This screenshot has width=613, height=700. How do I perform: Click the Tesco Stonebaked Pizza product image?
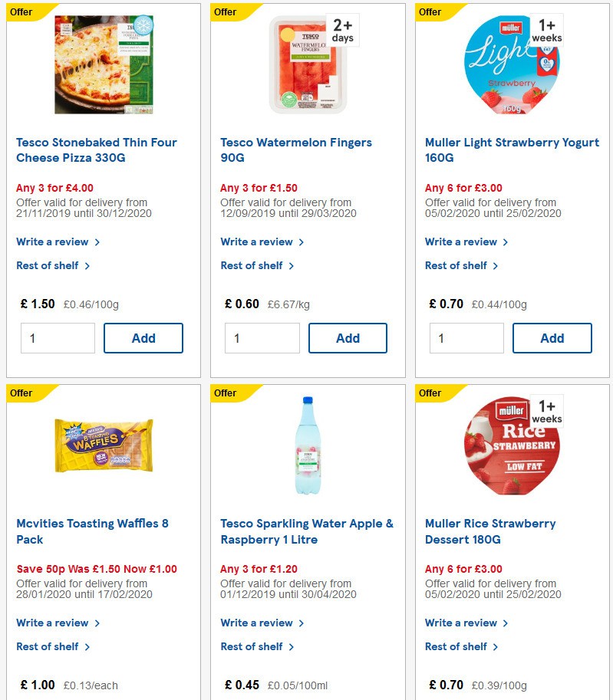click(101, 64)
